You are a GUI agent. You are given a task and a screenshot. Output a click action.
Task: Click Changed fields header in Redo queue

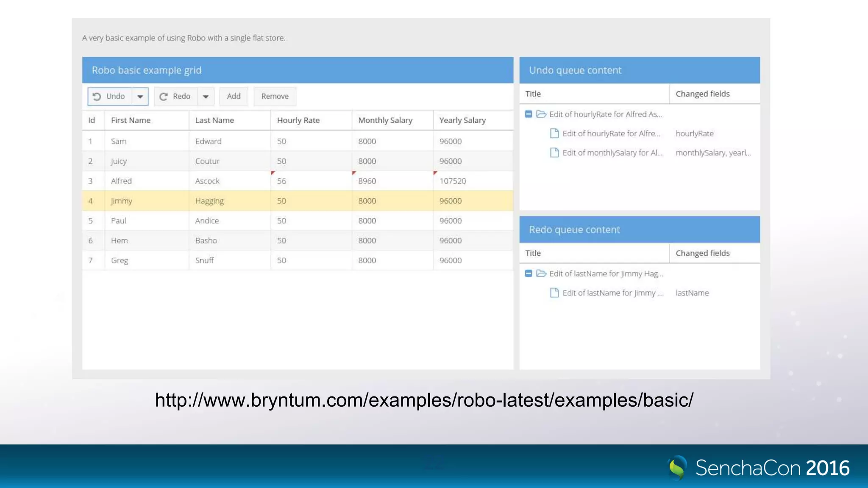coord(715,253)
